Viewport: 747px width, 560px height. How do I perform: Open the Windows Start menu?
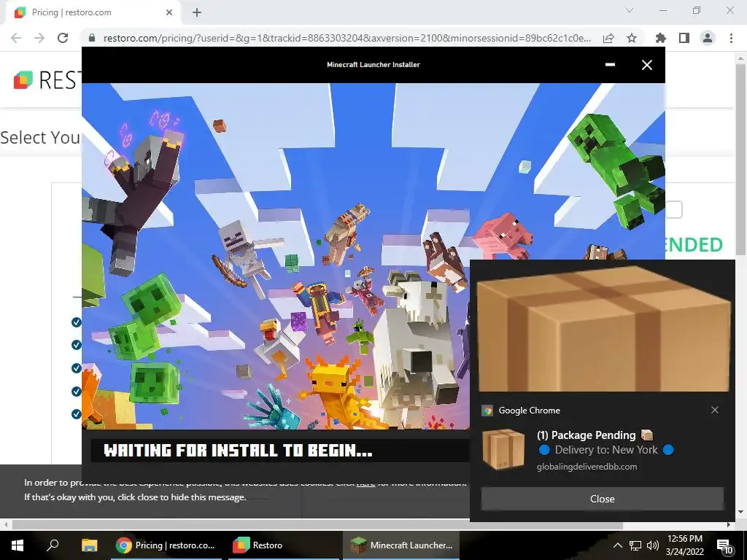point(18,545)
